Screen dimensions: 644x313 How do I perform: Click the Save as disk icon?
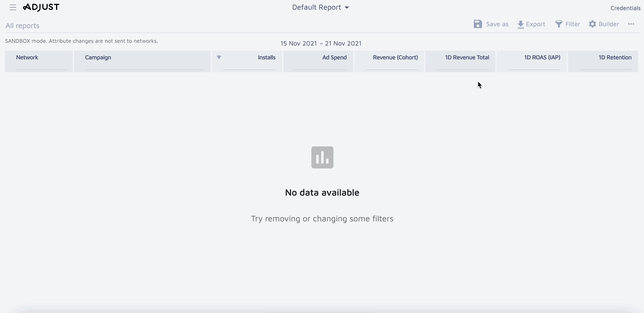pyautogui.click(x=478, y=24)
